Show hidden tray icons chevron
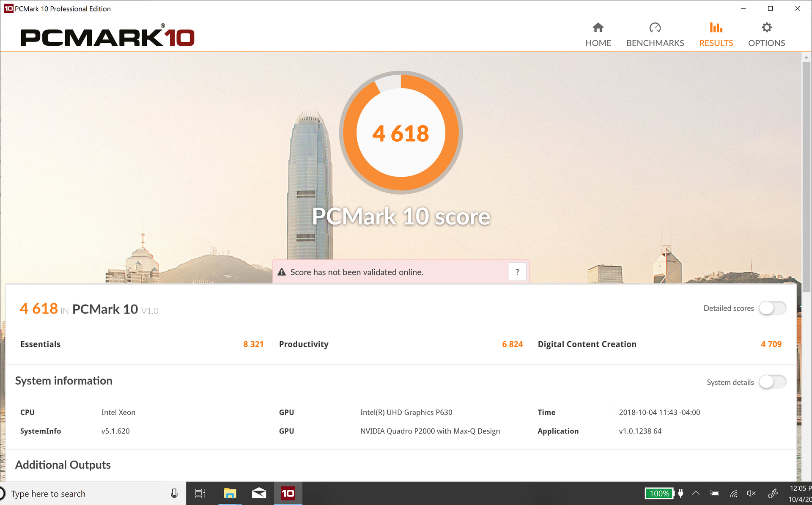 click(x=696, y=494)
